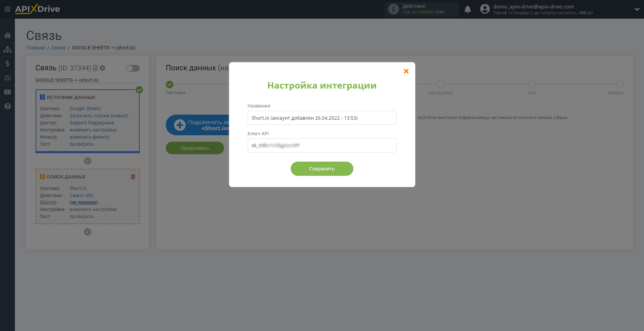Open the notifications bell

point(468,9)
